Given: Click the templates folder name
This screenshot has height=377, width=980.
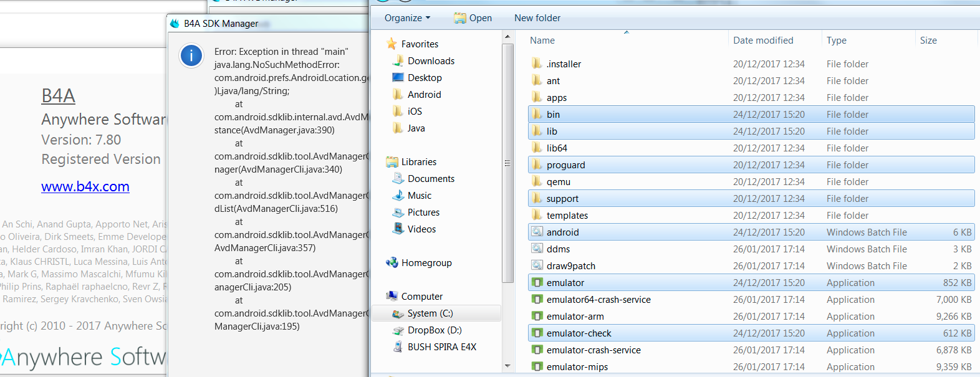Looking at the screenshot, I should coord(567,215).
